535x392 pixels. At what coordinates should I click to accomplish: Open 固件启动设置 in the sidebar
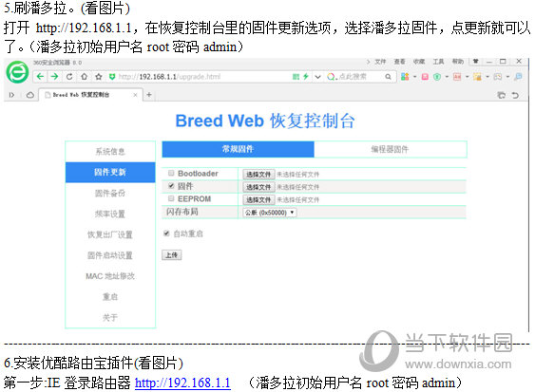point(110,255)
